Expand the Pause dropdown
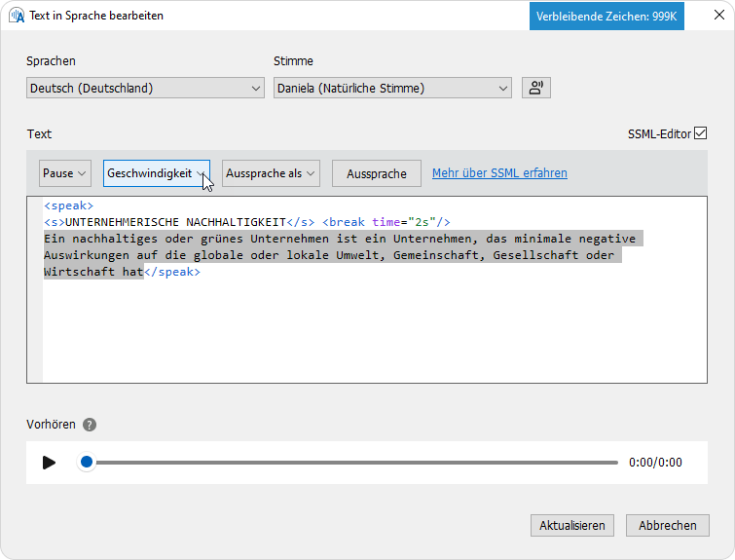Screen dimensions: 735x560 64,173
